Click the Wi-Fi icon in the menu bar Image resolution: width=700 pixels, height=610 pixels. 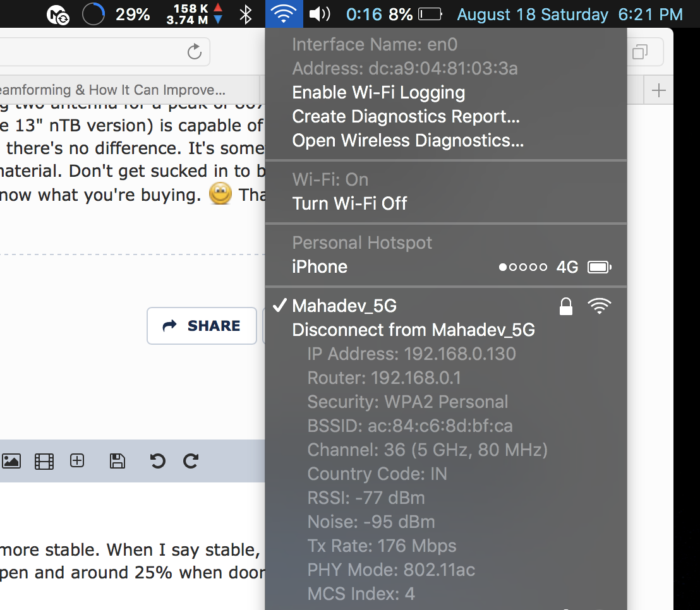(284, 14)
